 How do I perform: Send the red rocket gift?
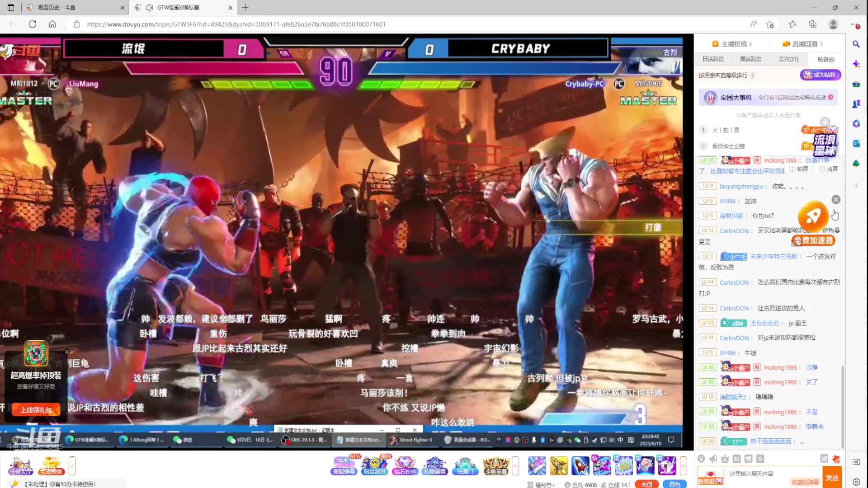[580, 466]
